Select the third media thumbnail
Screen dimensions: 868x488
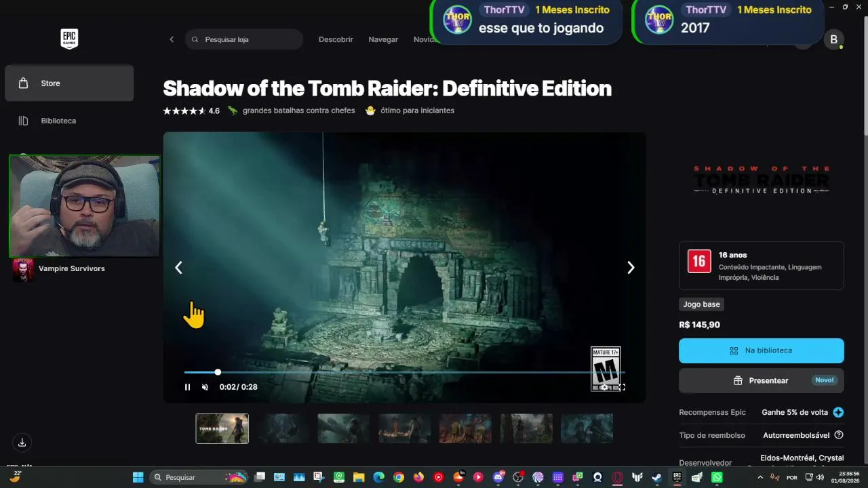click(344, 428)
